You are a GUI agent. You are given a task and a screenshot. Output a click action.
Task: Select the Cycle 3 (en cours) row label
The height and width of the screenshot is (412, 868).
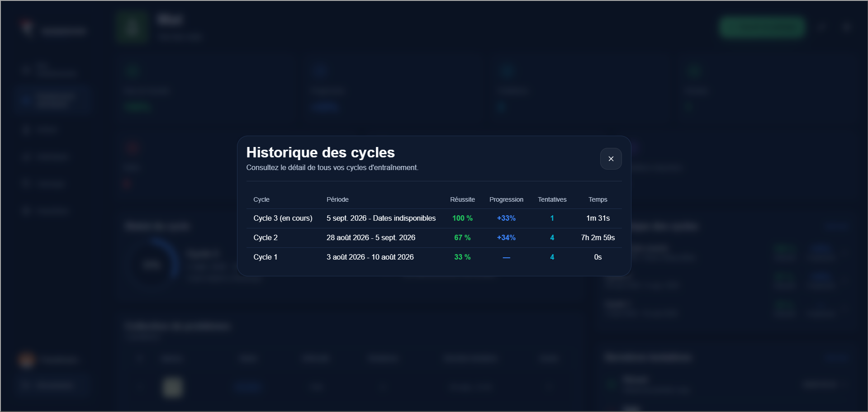(x=283, y=218)
